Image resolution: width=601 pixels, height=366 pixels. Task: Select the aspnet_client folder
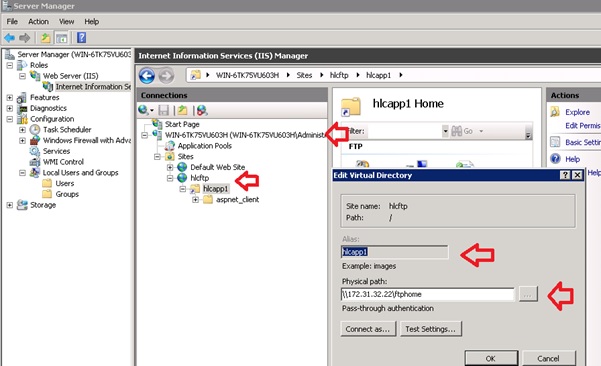tap(237, 199)
